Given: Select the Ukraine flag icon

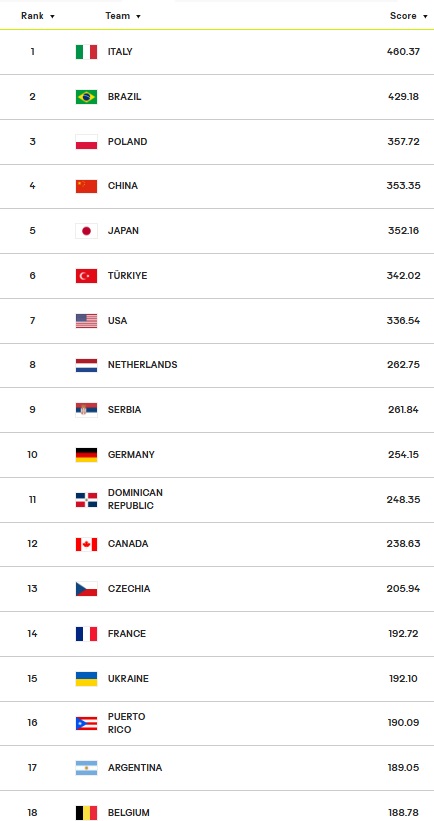Looking at the screenshot, I should click(86, 679).
